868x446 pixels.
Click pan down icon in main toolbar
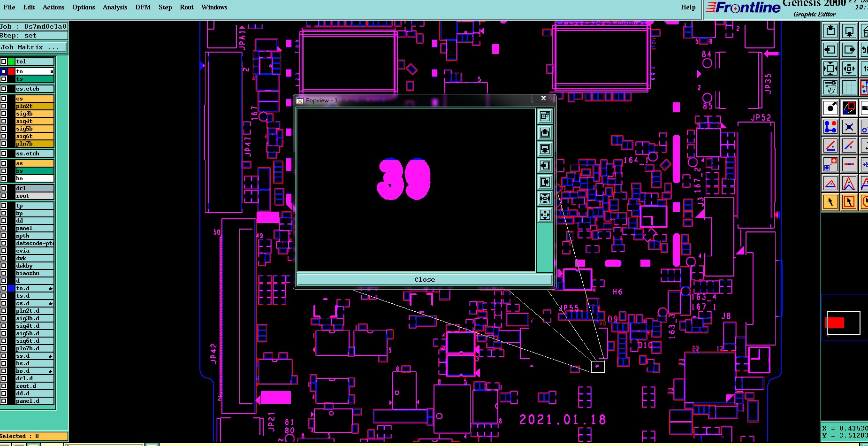pyautogui.click(x=849, y=31)
